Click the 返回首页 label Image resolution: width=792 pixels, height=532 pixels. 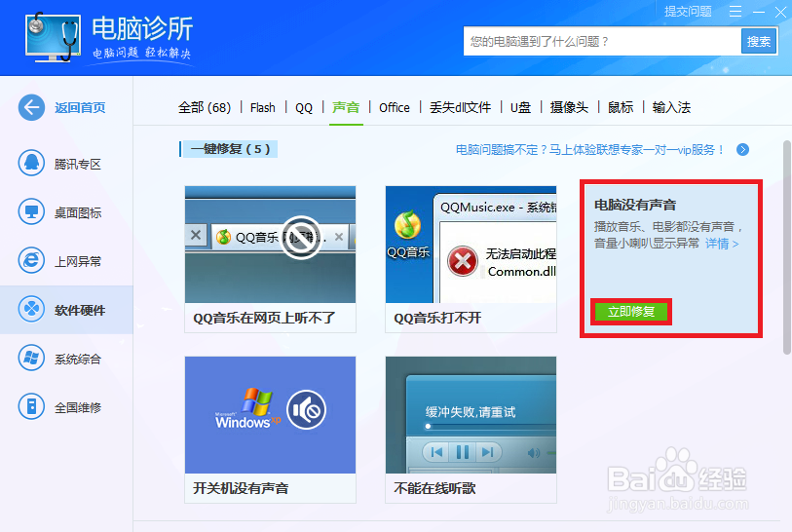pos(80,107)
